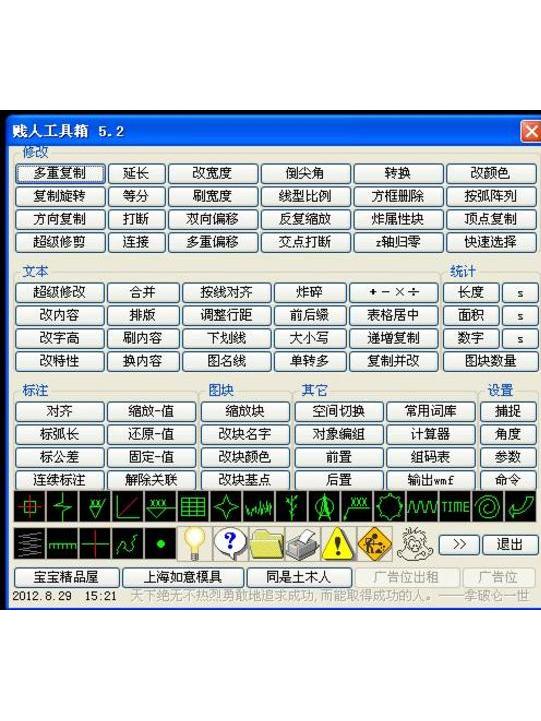Pick the revision cloud circle icon
This screenshot has width=541, height=721.
pos(389,506)
